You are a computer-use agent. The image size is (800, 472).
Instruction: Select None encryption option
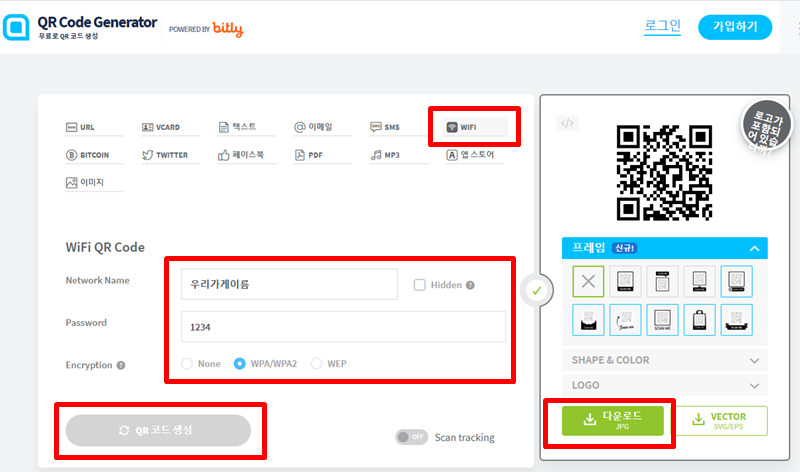[x=187, y=364]
